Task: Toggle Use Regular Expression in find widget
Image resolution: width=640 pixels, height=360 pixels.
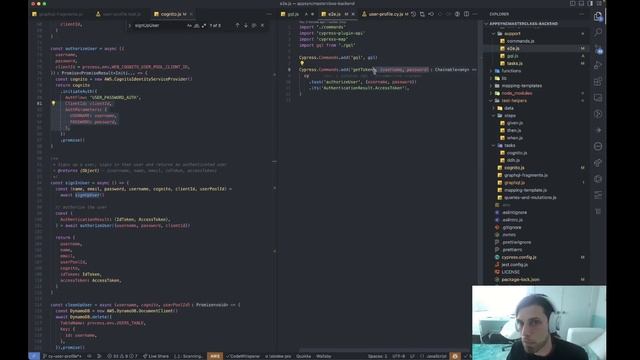Action: [x=204, y=26]
